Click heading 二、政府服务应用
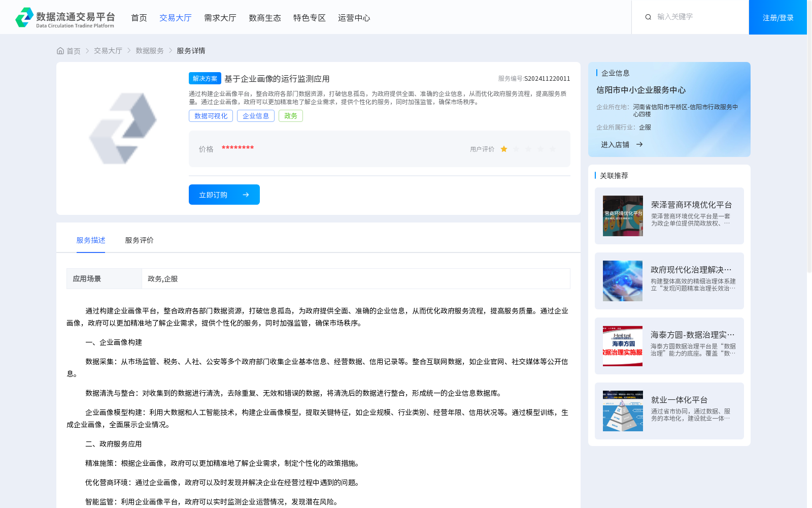812x508 pixels. tap(114, 444)
